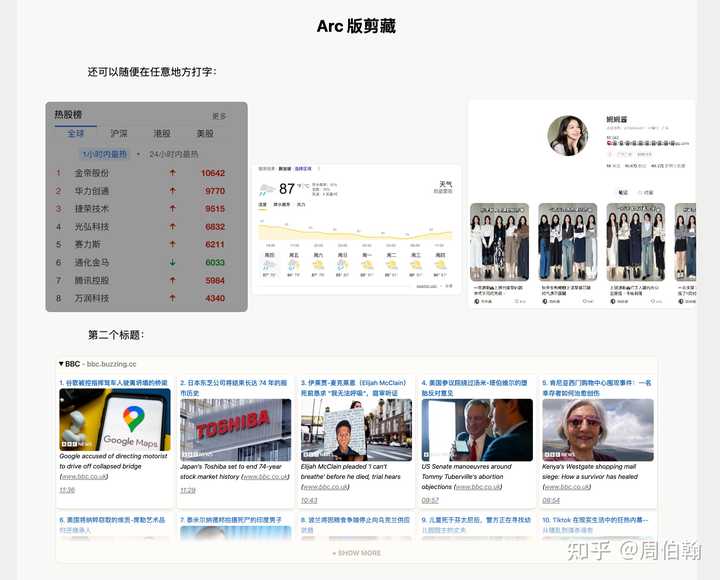Screen dimensions: 720x580
Task: Expand the feed with SHOW MORE
Action: point(356,553)
